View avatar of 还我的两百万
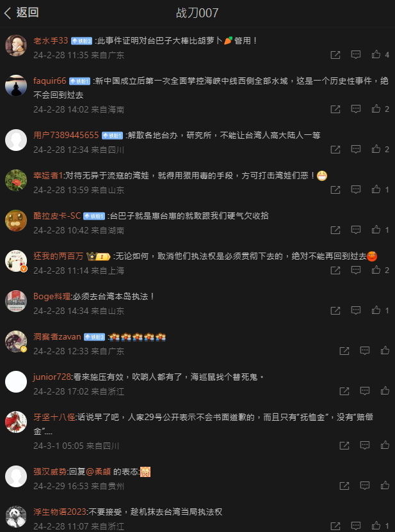 click(x=16, y=262)
